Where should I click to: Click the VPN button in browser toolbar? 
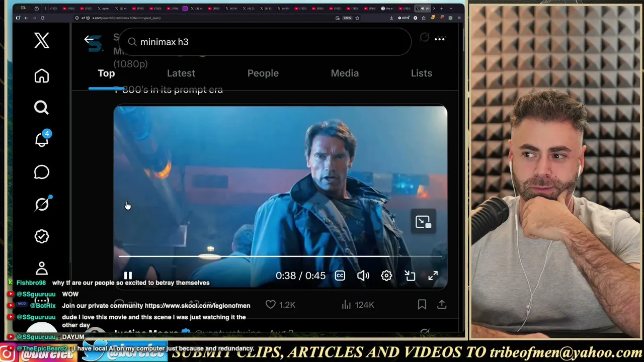click(404, 18)
